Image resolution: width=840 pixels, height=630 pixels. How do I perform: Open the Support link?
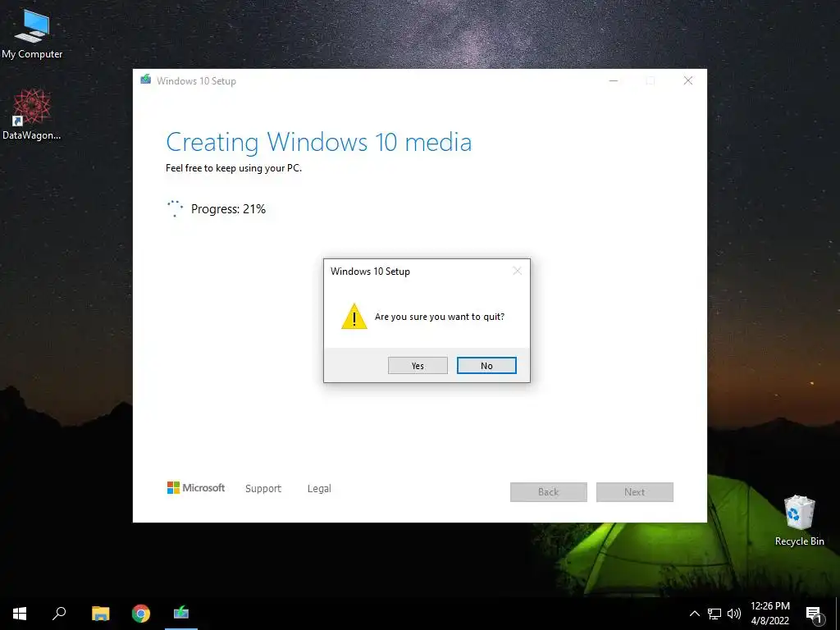coord(263,489)
